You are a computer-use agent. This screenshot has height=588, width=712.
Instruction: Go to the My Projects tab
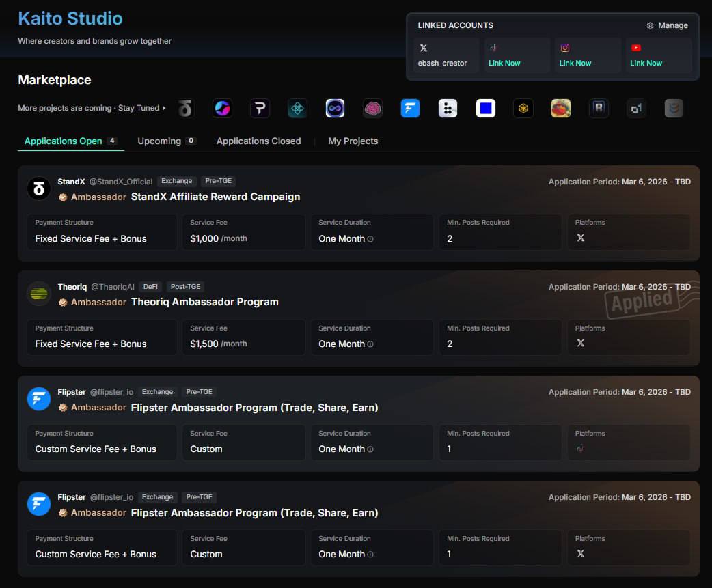pos(353,141)
